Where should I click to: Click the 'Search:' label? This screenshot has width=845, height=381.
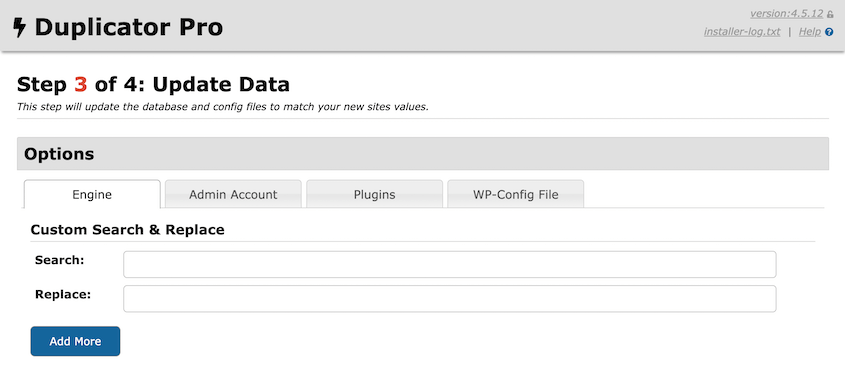pos(60,260)
